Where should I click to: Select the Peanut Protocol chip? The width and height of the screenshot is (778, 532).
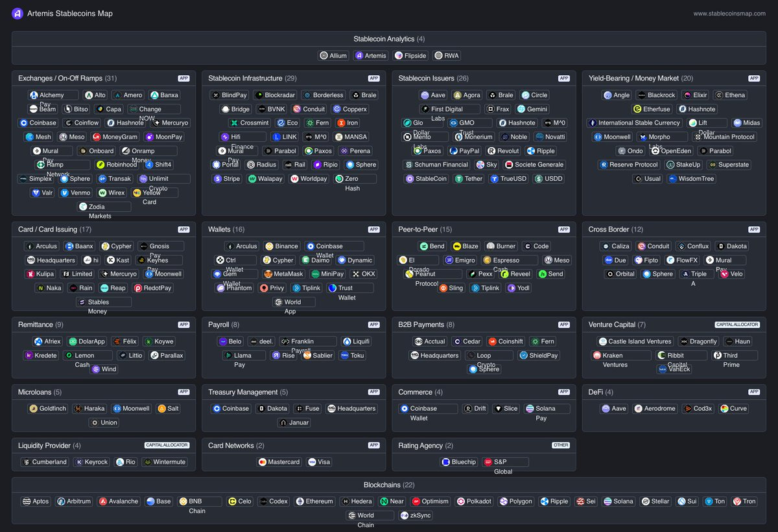click(433, 274)
